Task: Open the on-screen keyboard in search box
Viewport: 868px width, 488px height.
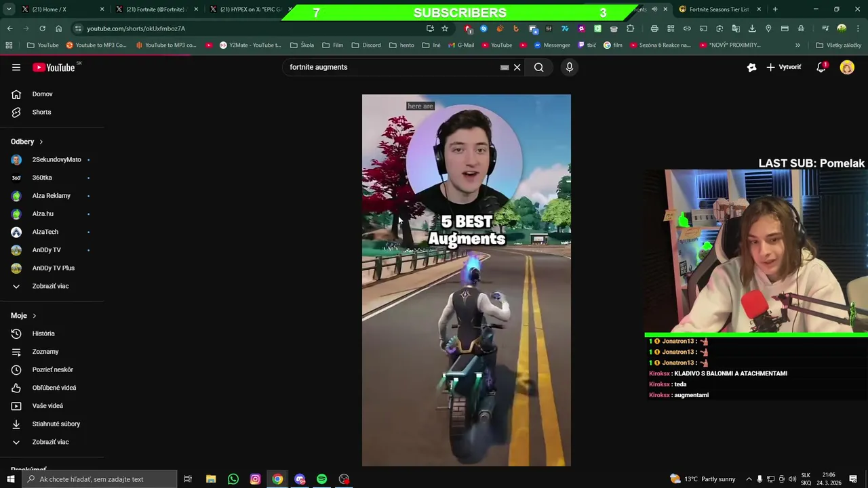Action: tap(505, 67)
